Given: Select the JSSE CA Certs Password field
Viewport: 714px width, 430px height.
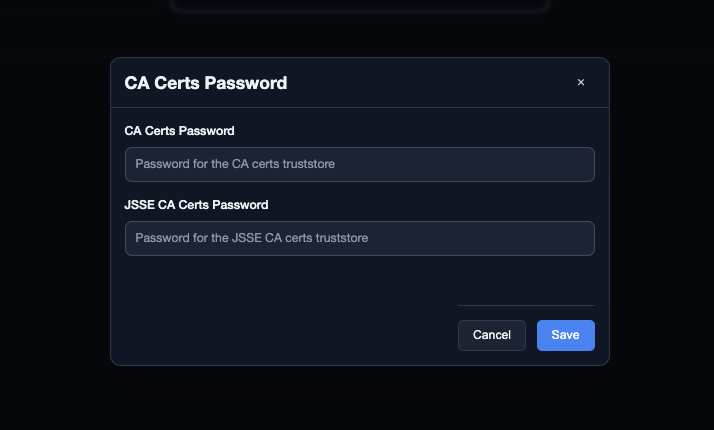Looking at the screenshot, I should (360, 239).
